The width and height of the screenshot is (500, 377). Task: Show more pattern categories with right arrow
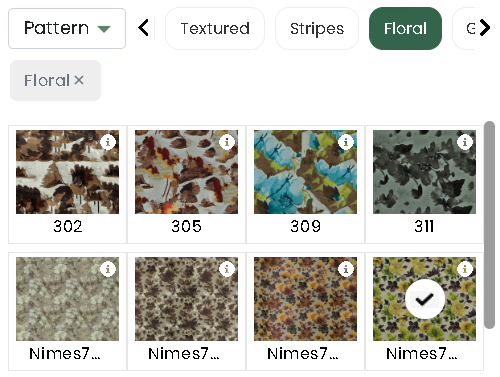[x=485, y=27]
